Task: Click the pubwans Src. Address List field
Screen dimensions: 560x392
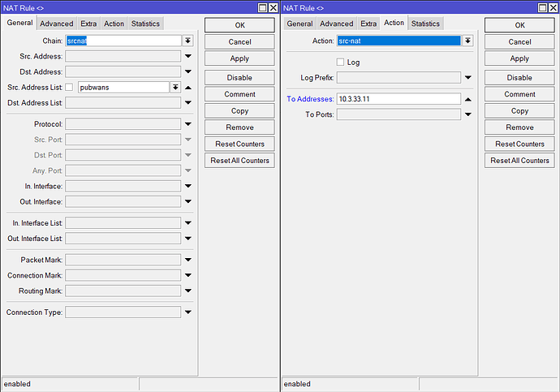Action: point(123,87)
